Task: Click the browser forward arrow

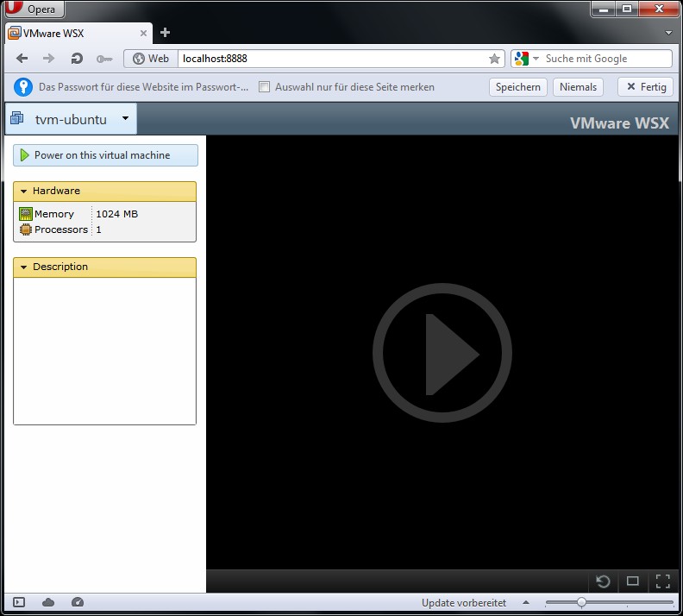Action: 49,59
